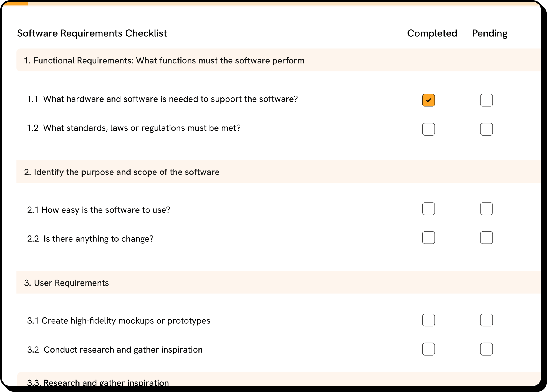
Task: Select the 'Research and gather inspiration' row
Action: [x=98, y=382]
